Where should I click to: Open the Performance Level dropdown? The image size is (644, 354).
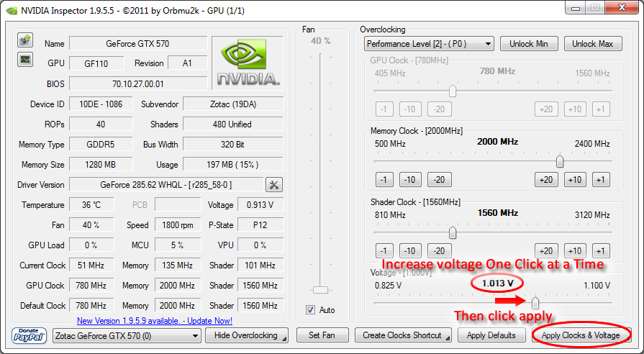(x=429, y=44)
